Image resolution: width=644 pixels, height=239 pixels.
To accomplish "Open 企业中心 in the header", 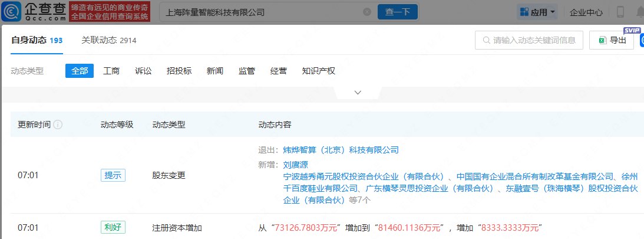I will 586,12.
